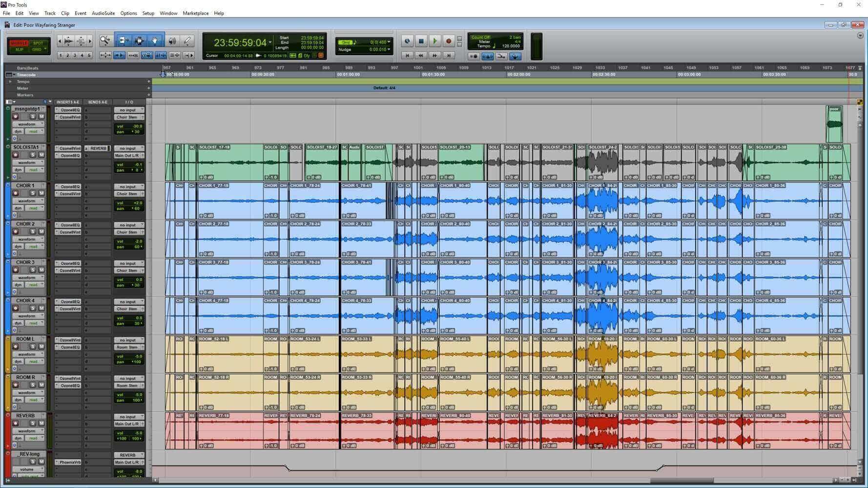
Task: Open REVERB send on SOLOISTA1 track
Action: [x=97, y=148]
